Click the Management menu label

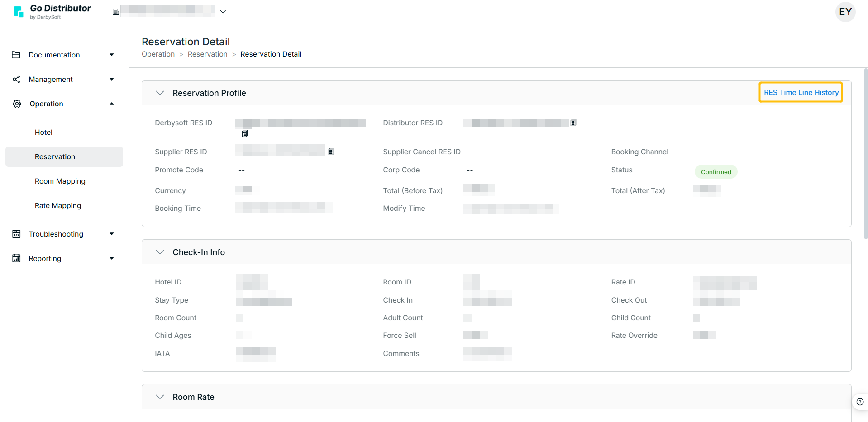51,79
